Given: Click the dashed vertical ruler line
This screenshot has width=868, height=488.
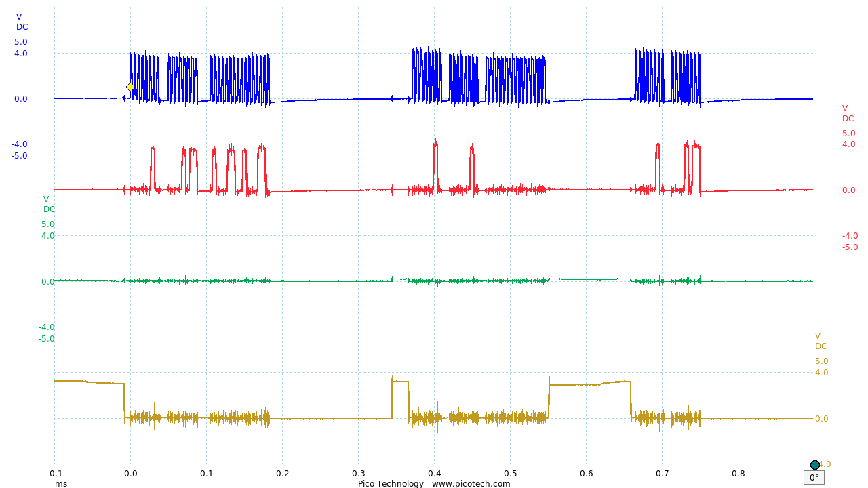Looking at the screenshot, I should (x=813, y=237).
